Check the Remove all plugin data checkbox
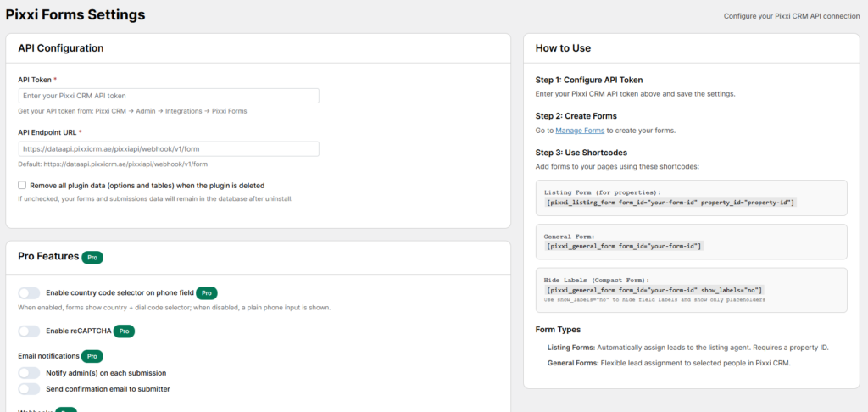This screenshot has width=868, height=412. 22,185
